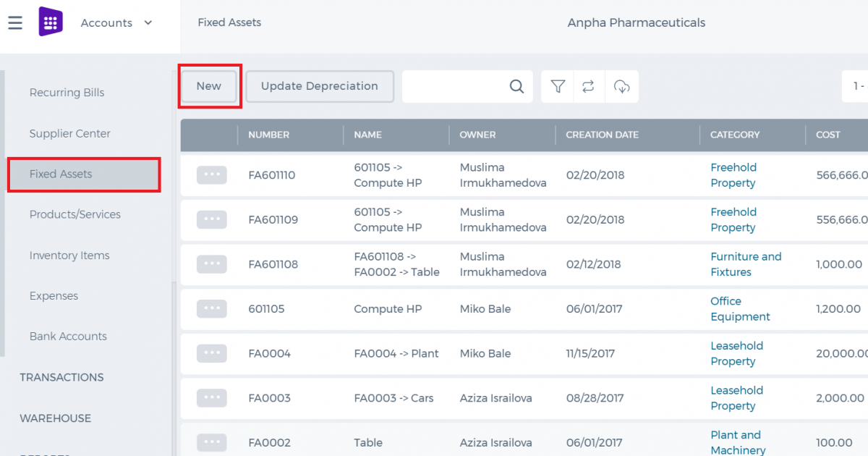Click asset number FA0003
This screenshot has width=868, height=456.
pos(269,398)
